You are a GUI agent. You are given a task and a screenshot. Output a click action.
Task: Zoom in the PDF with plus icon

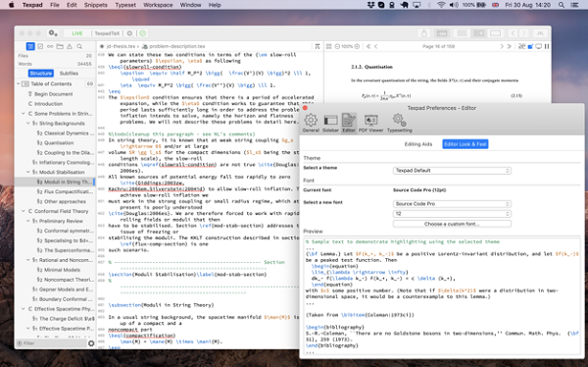357,46
